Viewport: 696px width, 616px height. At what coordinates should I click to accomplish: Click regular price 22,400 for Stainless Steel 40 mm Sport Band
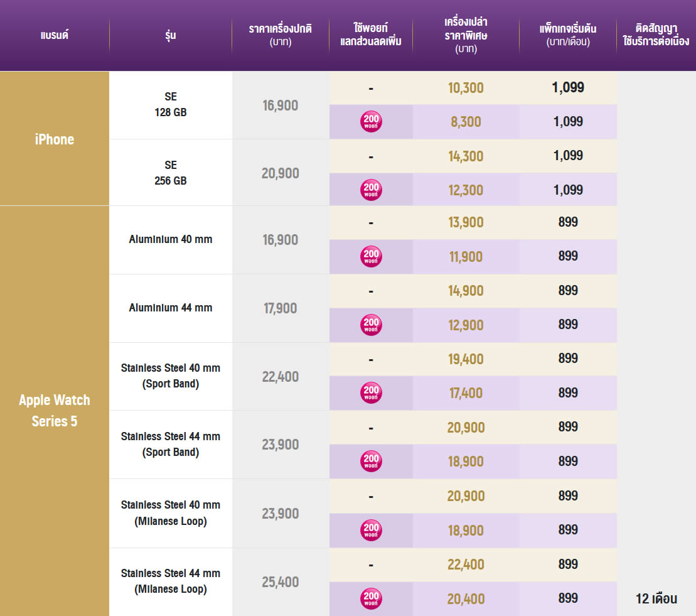[280, 377]
